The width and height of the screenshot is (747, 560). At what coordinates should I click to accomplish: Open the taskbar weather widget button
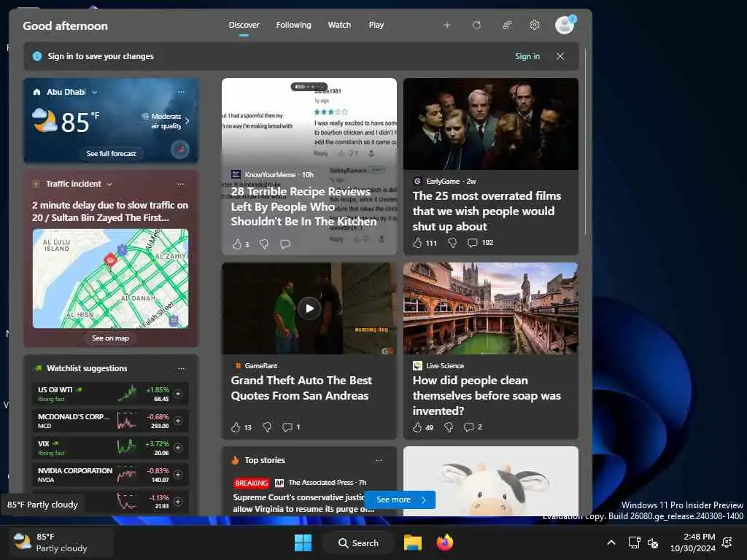click(x=61, y=542)
